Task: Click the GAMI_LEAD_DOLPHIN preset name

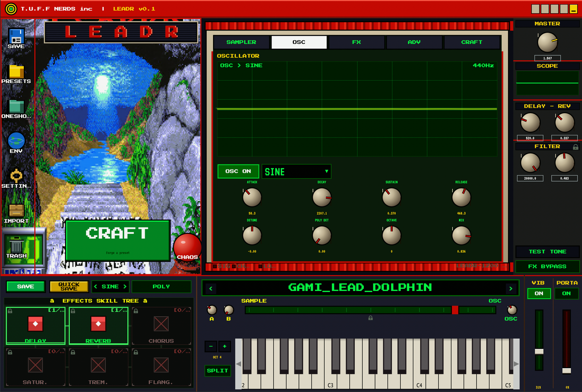Action: (x=360, y=287)
